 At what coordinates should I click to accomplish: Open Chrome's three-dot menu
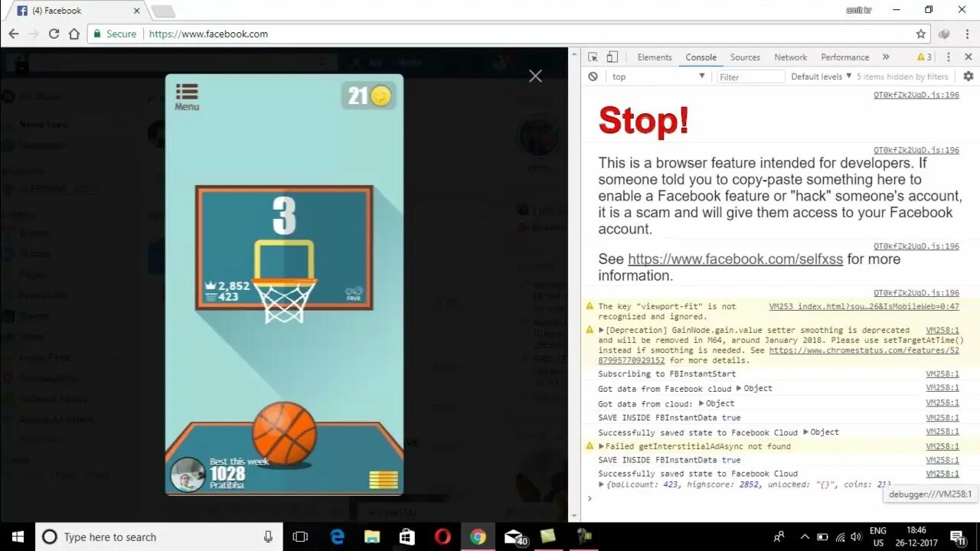[966, 34]
